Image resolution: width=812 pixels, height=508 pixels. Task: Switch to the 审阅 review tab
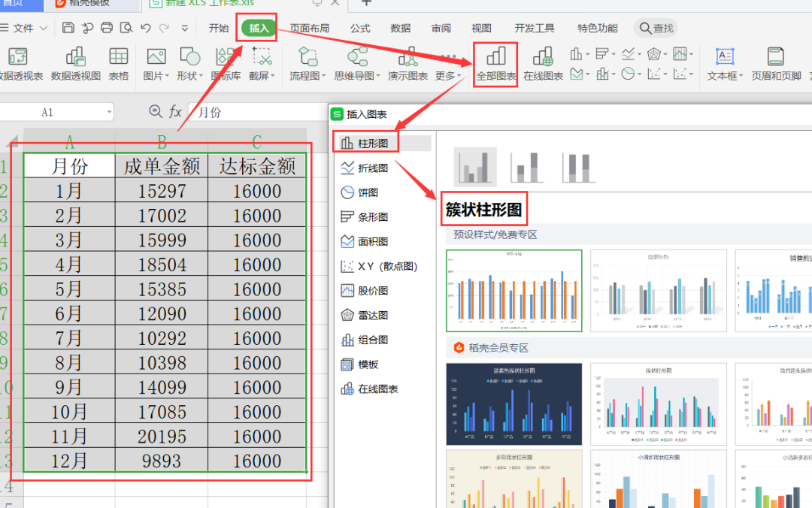pos(441,28)
